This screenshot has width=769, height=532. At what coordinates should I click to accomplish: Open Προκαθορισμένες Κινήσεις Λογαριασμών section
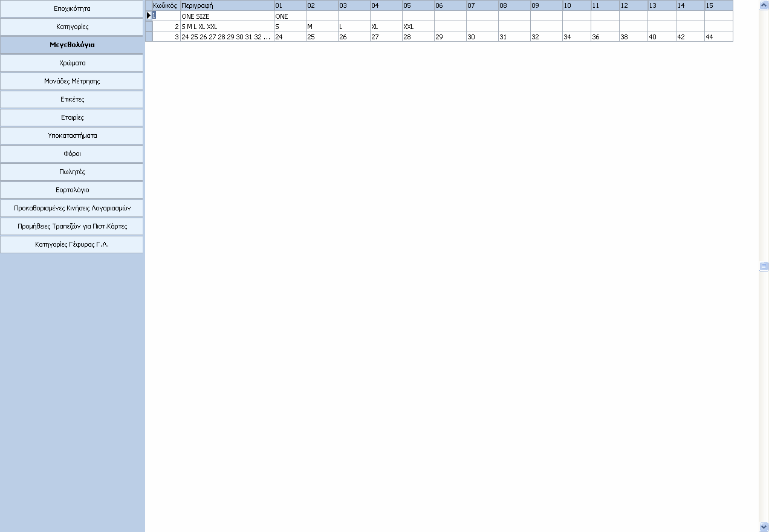pos(72,208)
